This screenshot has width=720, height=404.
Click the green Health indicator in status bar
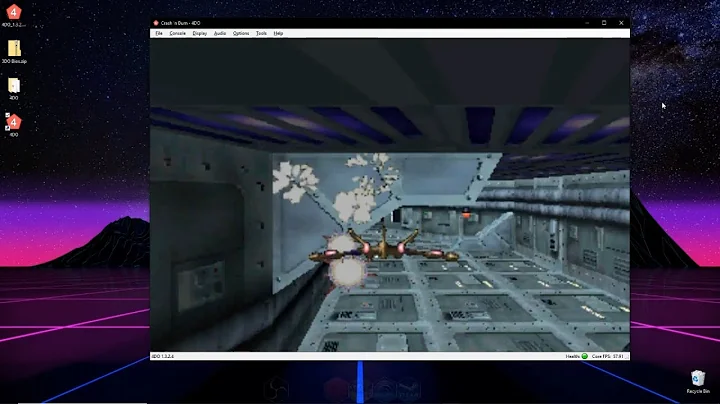click(585, 356)
